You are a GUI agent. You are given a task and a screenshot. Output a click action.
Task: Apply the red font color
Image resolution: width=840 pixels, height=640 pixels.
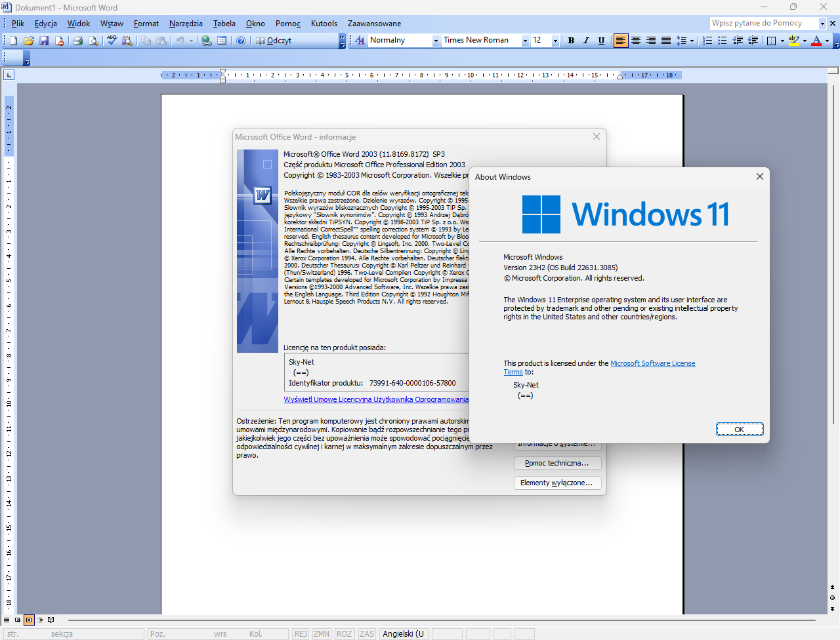click(x=816, y=41)
